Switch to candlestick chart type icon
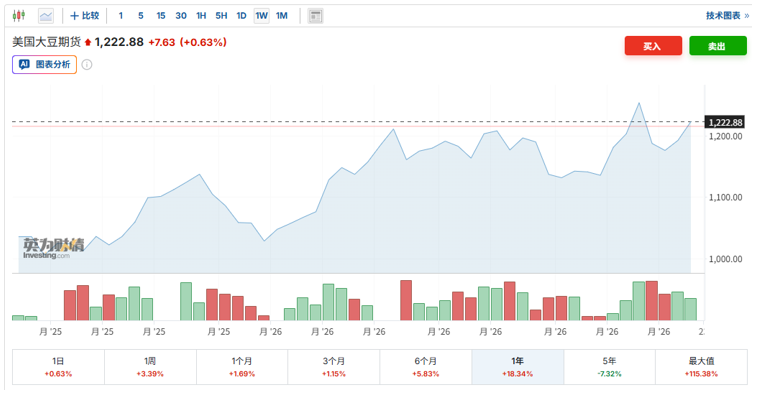This screenshot has width=757, height=394. click(19, 16)
